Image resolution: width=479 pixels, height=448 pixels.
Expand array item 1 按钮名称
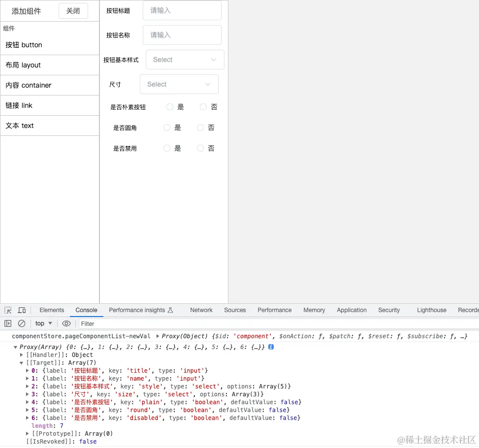[27, 379]
